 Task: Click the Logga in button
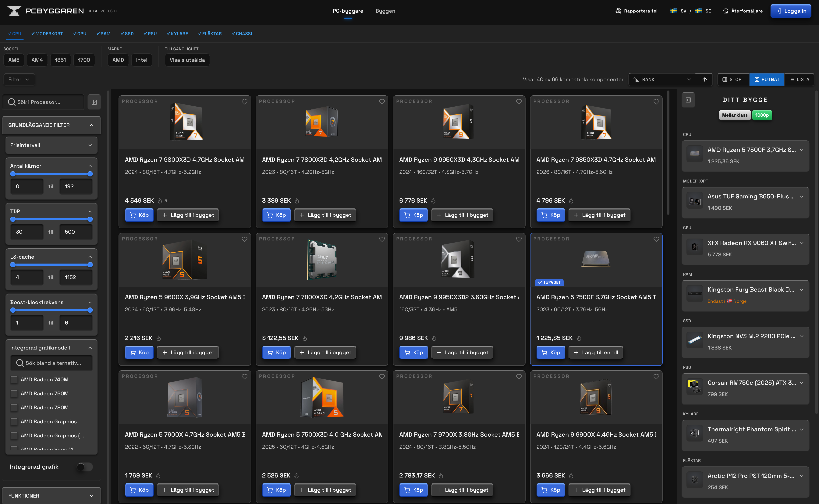[791, 11]
